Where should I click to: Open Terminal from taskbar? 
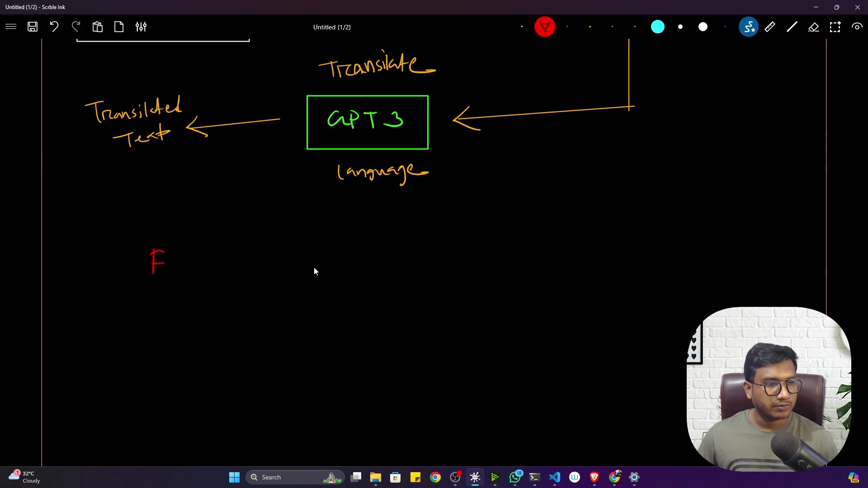coord(535,477)
